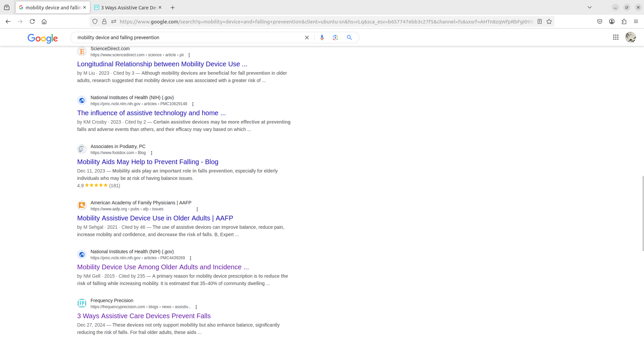Search by image with Google Lens icon
644x343 pixels.
[x=335, y=38]
